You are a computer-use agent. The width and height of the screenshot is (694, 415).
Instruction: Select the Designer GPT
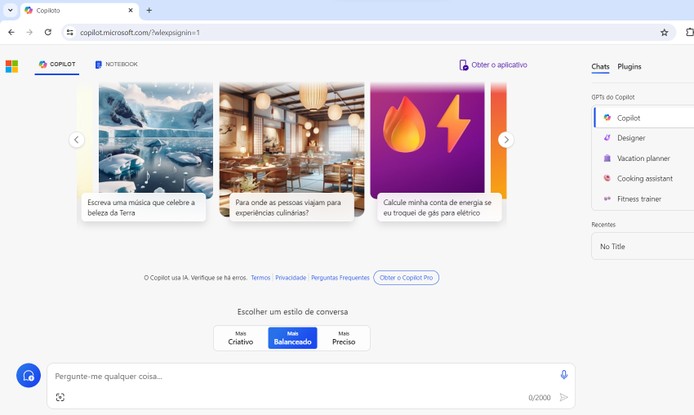[x=644, y=138]
